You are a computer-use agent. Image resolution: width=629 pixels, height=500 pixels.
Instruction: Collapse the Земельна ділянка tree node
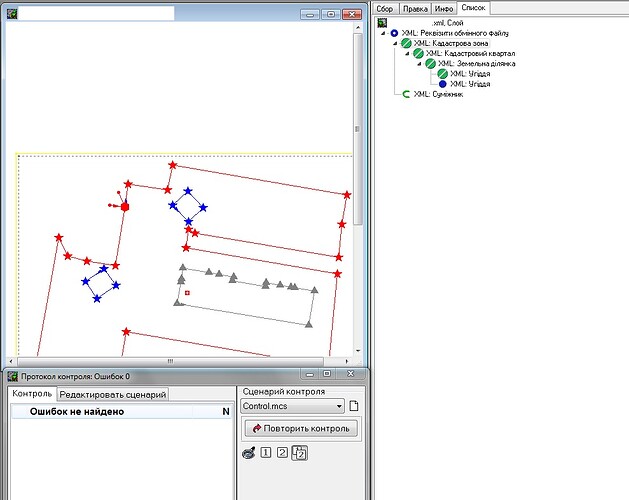[x=419, y=63]
